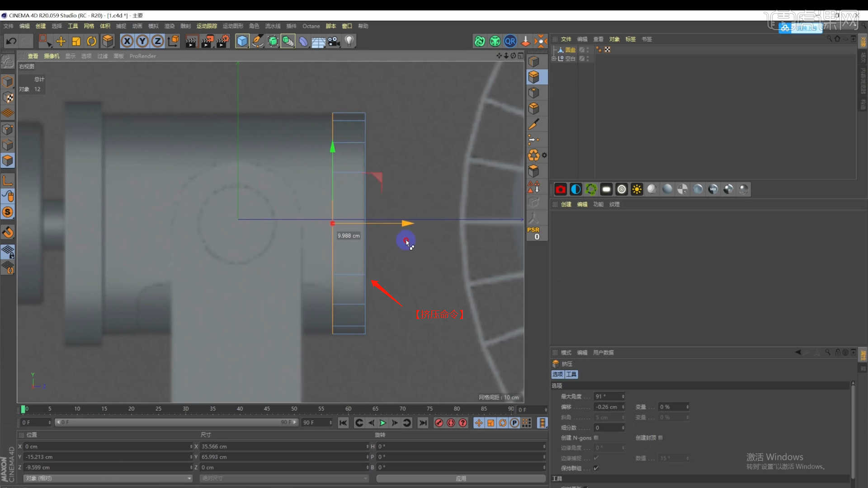
Task: Click the Light bulb icon
Action: coord(349,42)
